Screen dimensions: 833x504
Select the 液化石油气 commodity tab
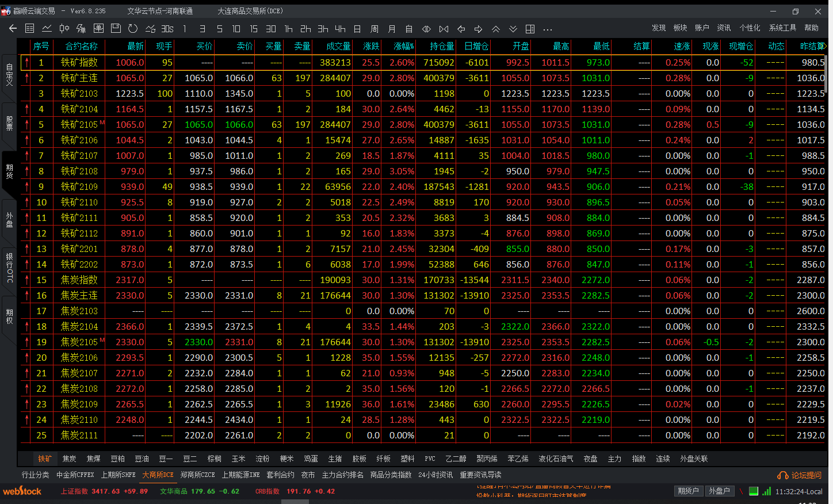[x=556, y=459]
